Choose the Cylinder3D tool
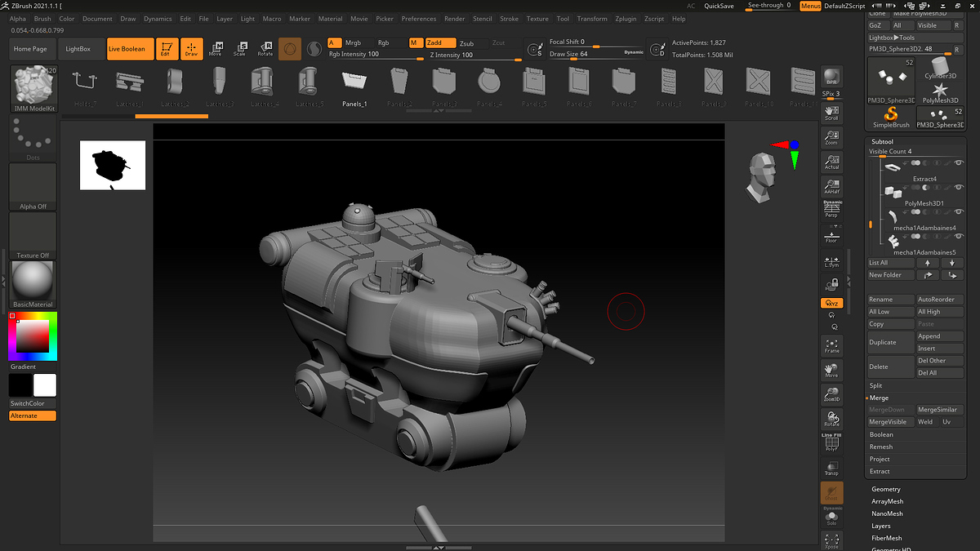 coord(940,68)
